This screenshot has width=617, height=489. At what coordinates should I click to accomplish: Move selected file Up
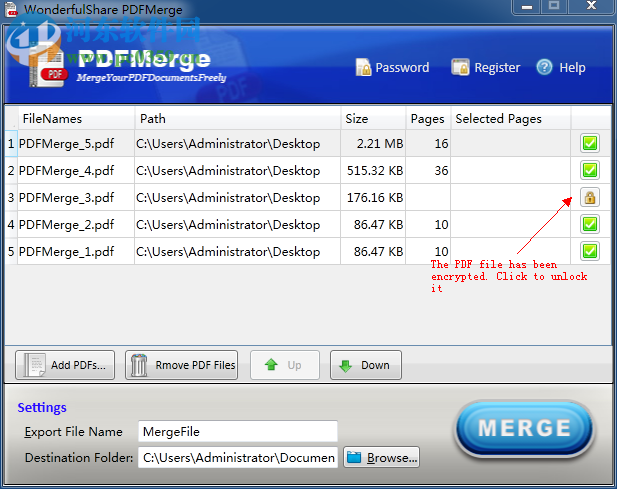click(x=285, y=365)
